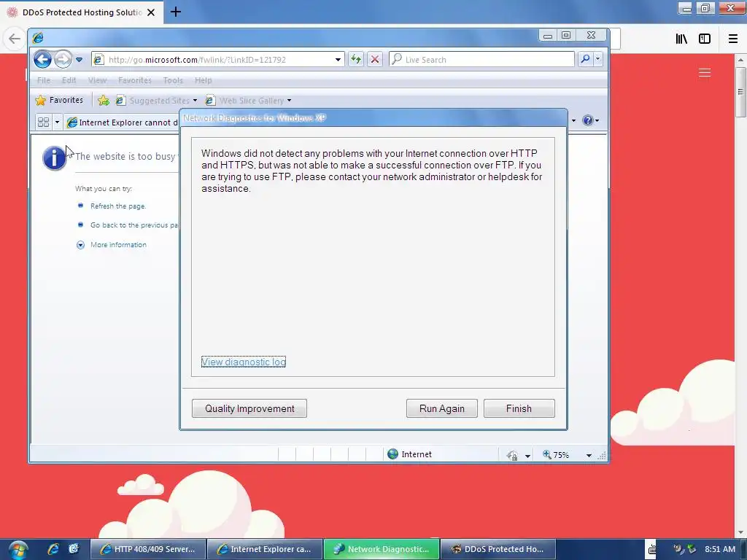Click Internet zone globe in status bar

(x=393, y=454)
